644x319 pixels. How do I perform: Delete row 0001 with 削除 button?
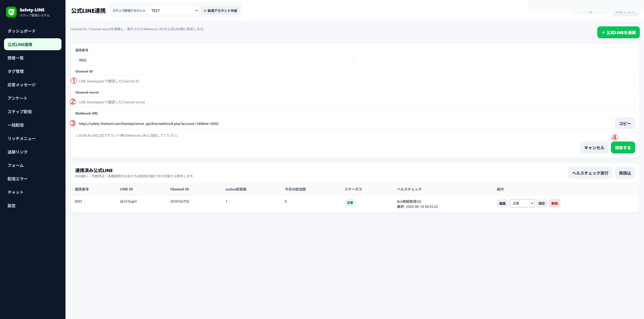pos(554,203)
